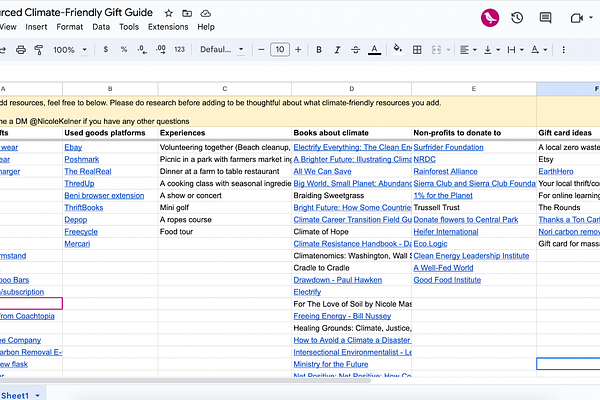Open the Help menu
Screen dimensions: 600x400
(206, 27)
